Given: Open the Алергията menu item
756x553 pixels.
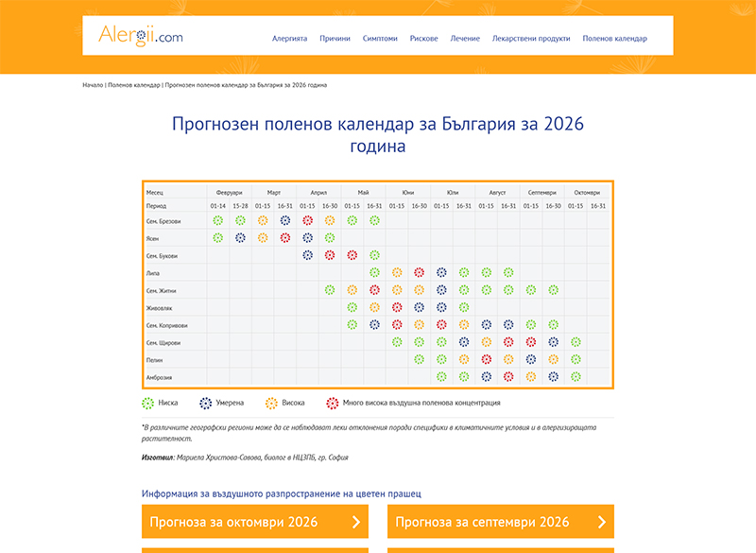Looking at the screenshot, I should tap(289, 39).
